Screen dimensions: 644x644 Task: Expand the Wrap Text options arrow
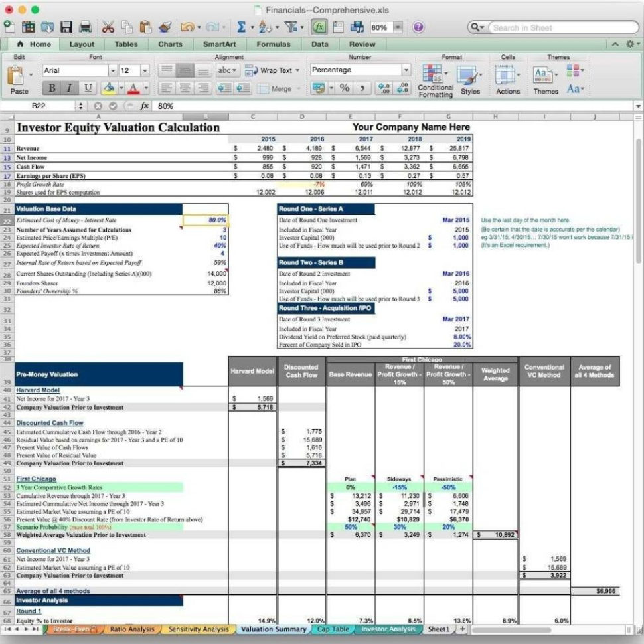click(297, 70)
